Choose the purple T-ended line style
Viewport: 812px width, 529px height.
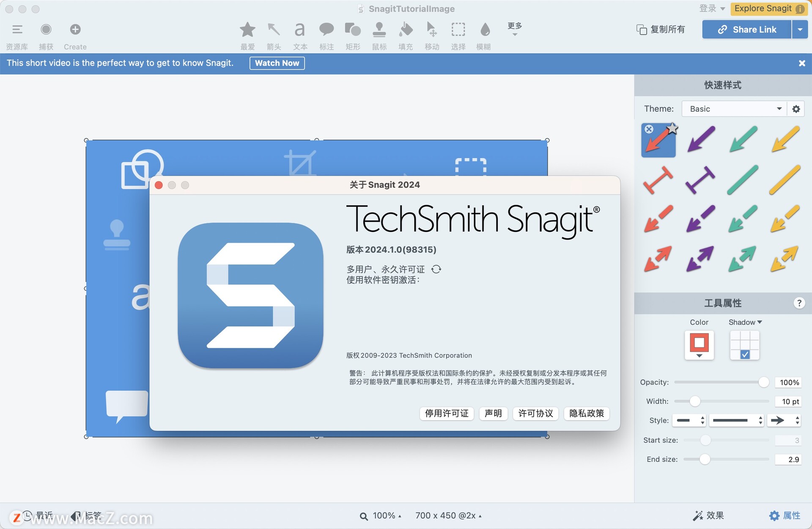pyautogui.click(x=701, y=180)
